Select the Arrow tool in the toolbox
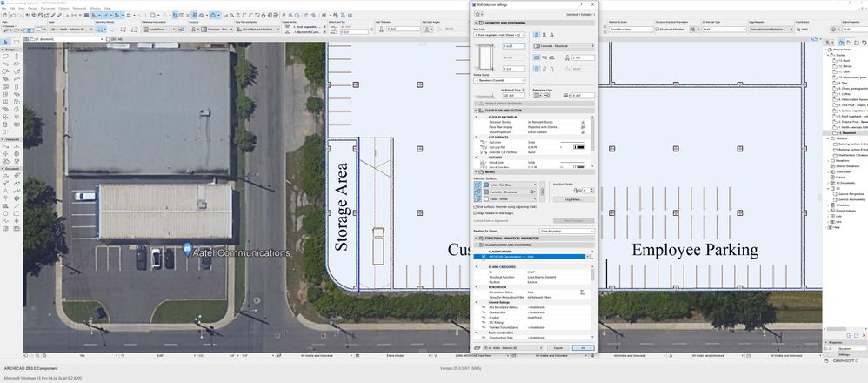The image size is (868, 383). pyautogui.click(x=5, y=42)
